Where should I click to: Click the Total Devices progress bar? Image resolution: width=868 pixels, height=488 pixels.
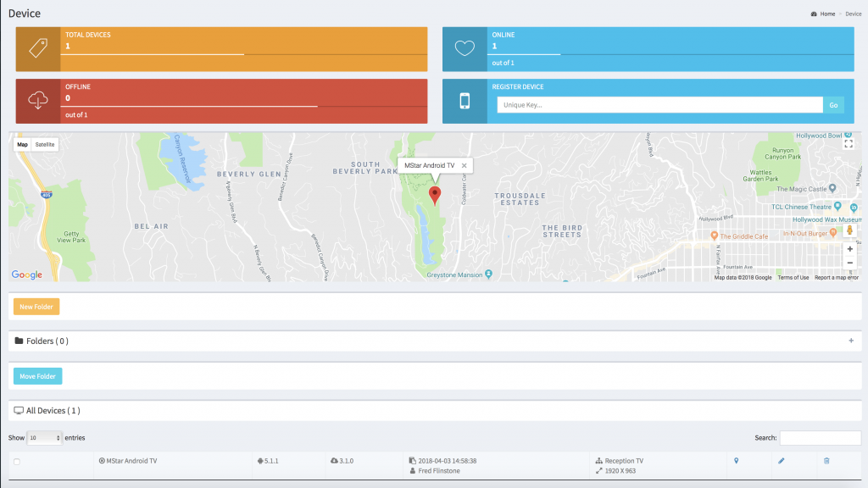pos(243,54)
